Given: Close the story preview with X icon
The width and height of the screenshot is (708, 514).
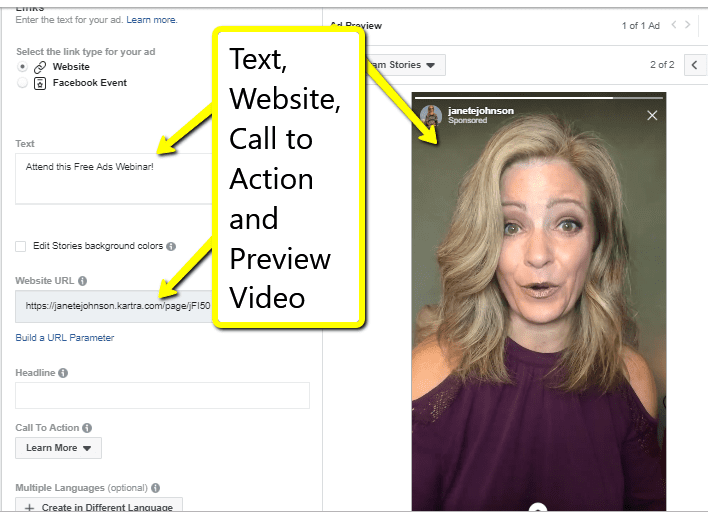Looking at the screenshot, I should point(652,115).
